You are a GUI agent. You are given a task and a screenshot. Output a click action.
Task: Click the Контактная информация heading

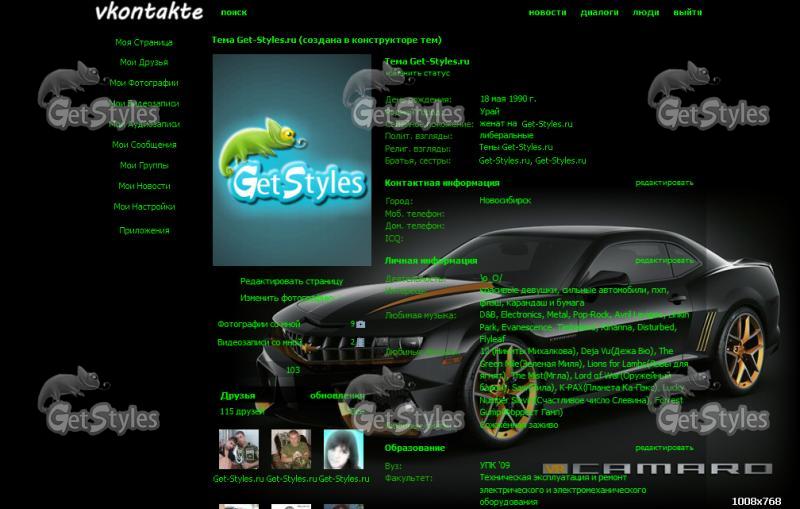[442, 183]
